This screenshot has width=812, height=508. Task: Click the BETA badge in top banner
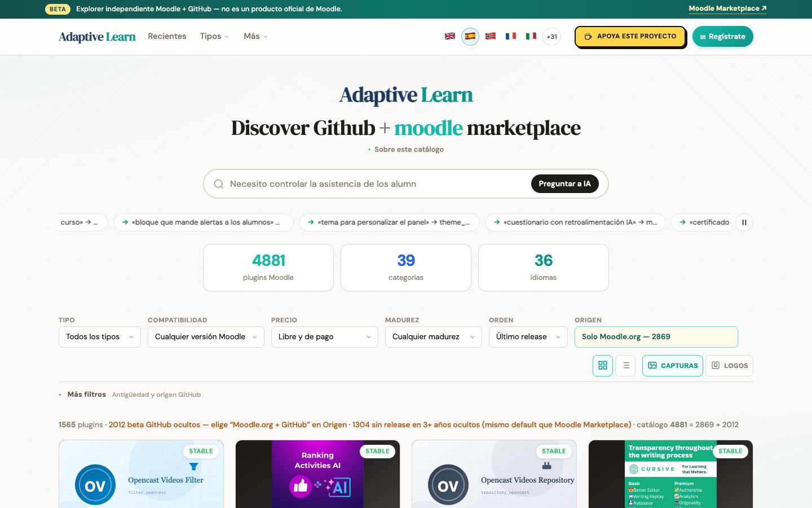(58, 9)
